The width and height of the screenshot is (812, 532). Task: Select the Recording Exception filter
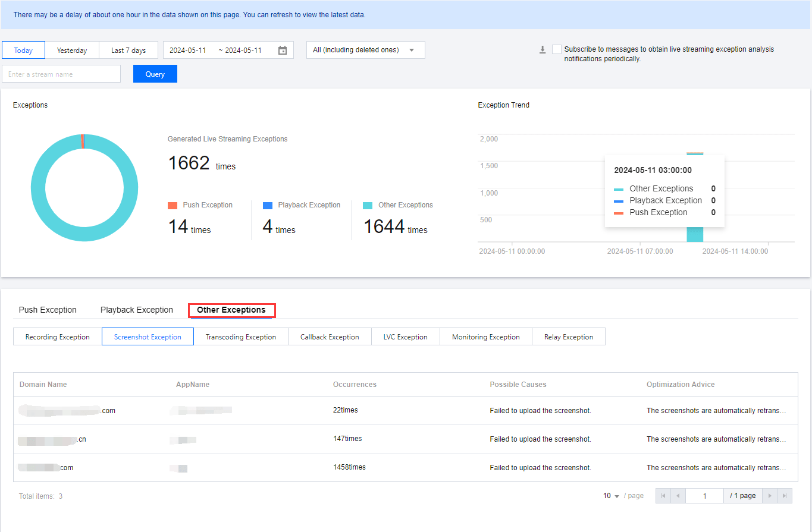pos(58,337)
